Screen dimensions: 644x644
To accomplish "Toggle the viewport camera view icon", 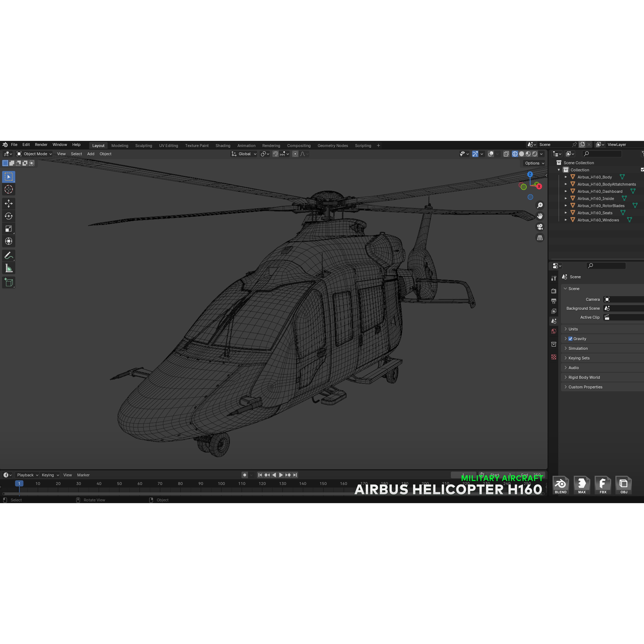I will (x=540, y=227).
